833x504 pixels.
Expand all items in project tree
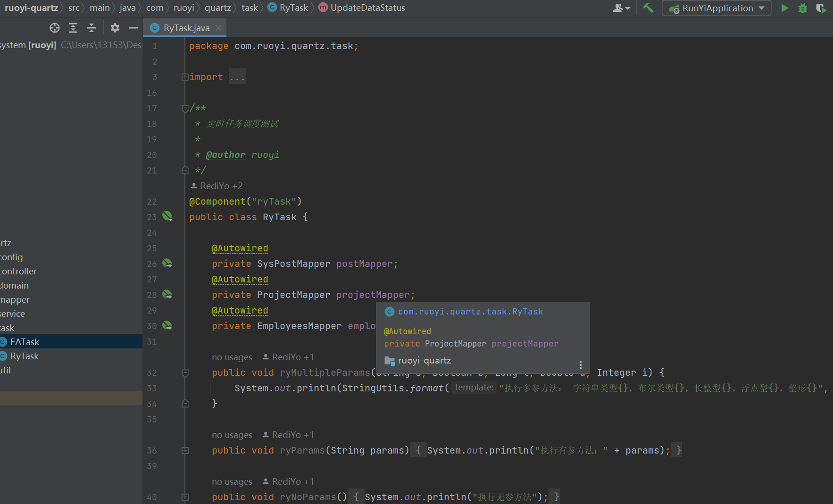73,28
